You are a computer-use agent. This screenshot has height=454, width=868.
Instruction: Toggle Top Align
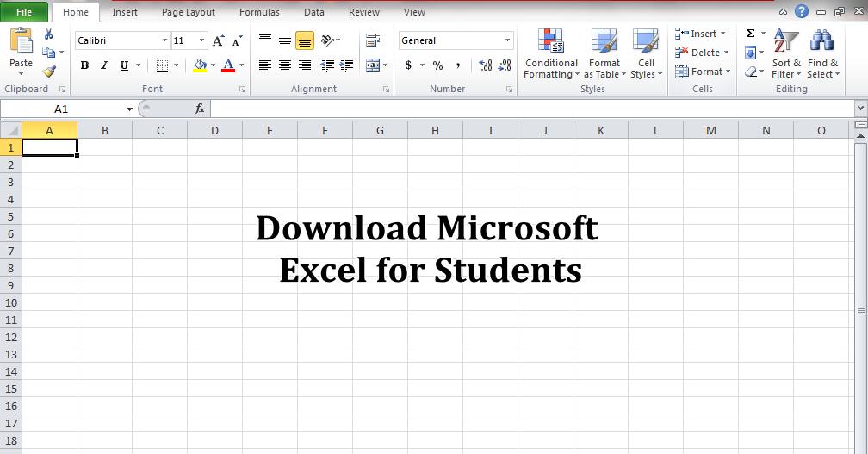tap(265, 40)
